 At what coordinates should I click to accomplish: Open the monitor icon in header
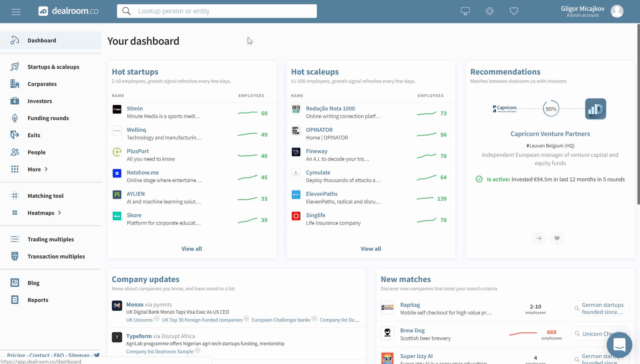click(x=465, y=11)
